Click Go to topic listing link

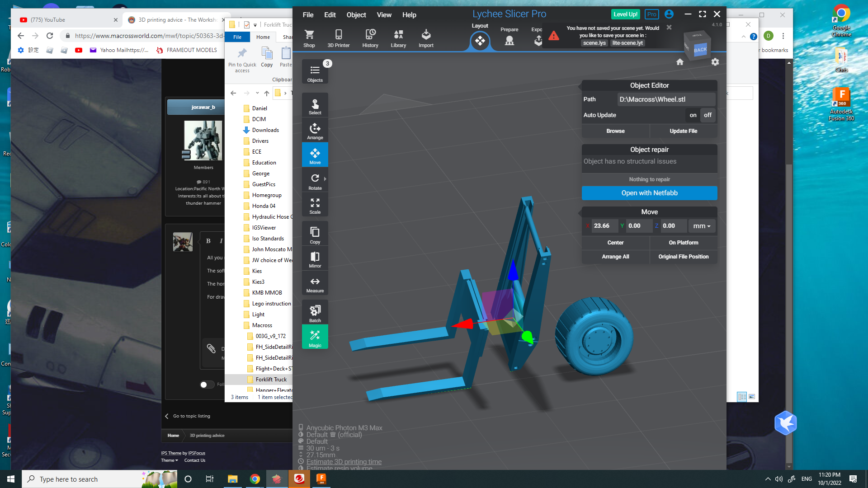tap(191, 416)
